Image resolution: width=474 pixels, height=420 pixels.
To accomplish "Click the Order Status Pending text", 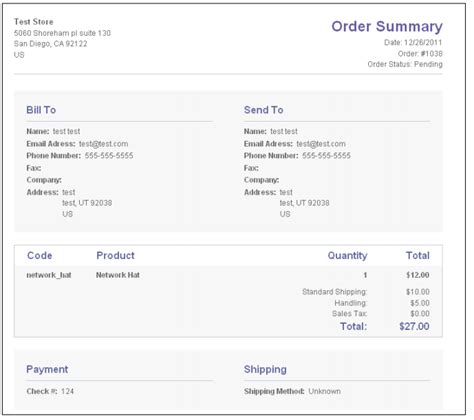I will [x=405, y=64].
